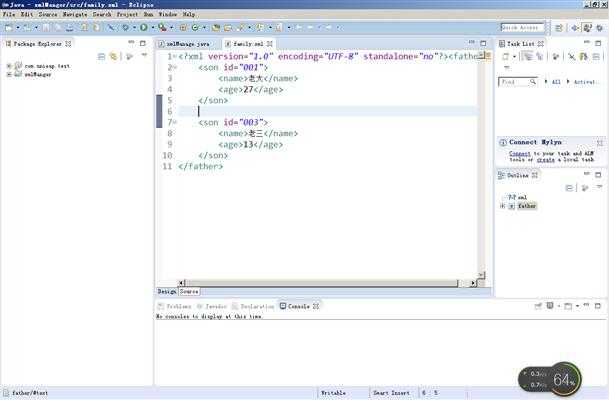Click the horizontal scrollbar left arrow
Image resolution: width=609 pixels, height=400 pixels.
point(181,283)
